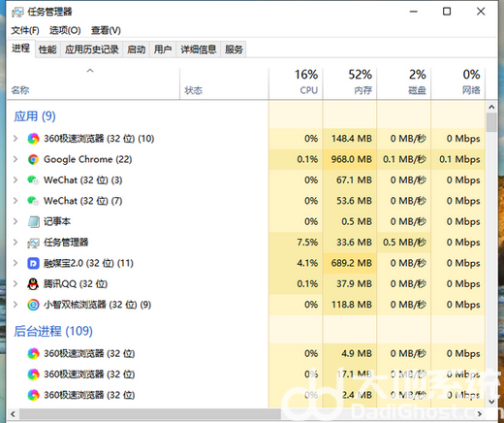Expand the 360极速浏览器 (10) process group

point(16,139)
